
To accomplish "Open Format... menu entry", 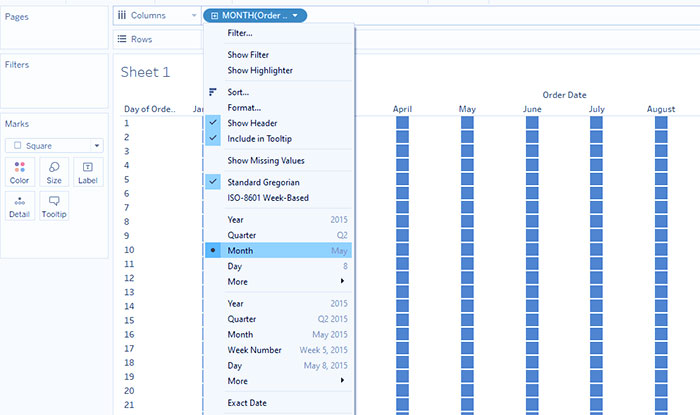I will tap(279, 108).
